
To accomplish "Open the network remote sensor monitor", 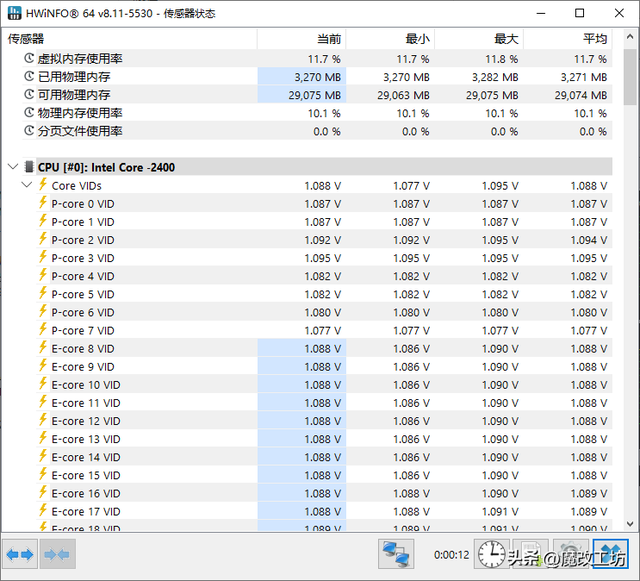I will 396,554.
